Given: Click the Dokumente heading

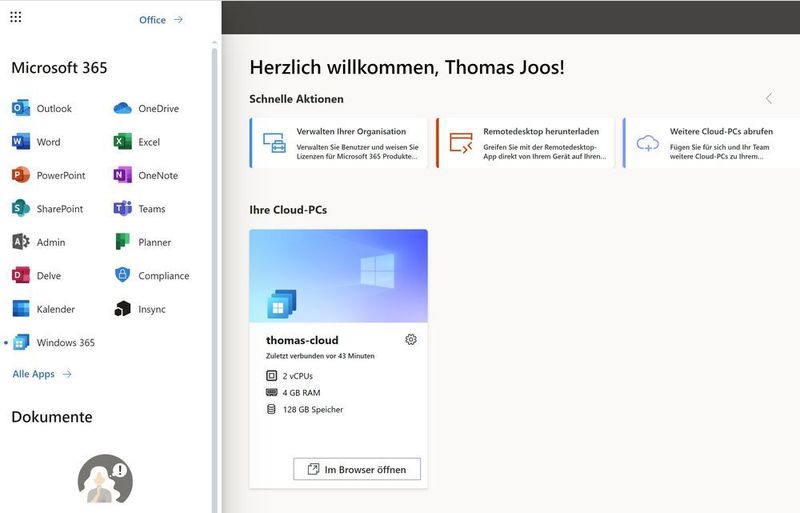Looking at the screenshot, I should pyautogui.click(x=52, y=417).
